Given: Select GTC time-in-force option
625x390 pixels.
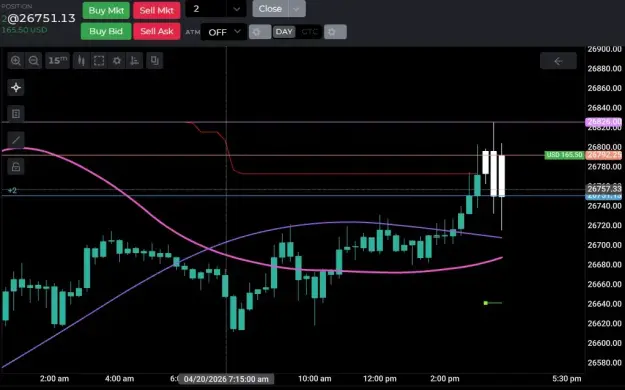Looking at the screenshot, I should 309,32.
